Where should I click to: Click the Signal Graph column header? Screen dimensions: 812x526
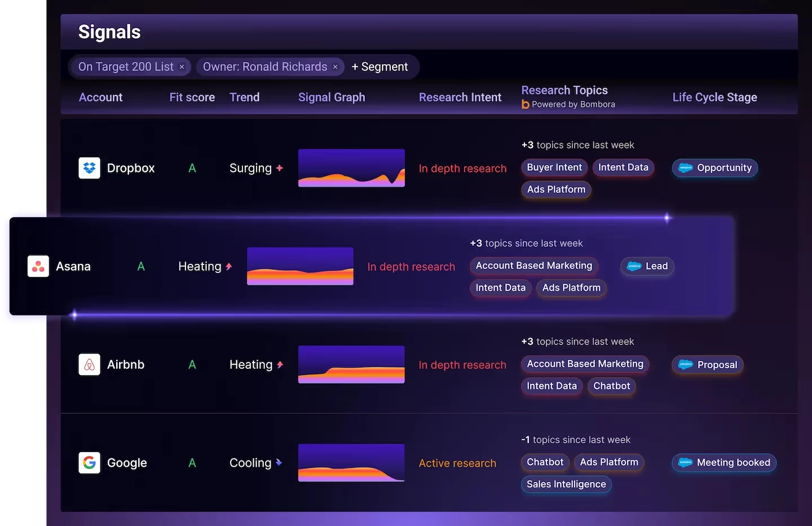tap(332, 97)
